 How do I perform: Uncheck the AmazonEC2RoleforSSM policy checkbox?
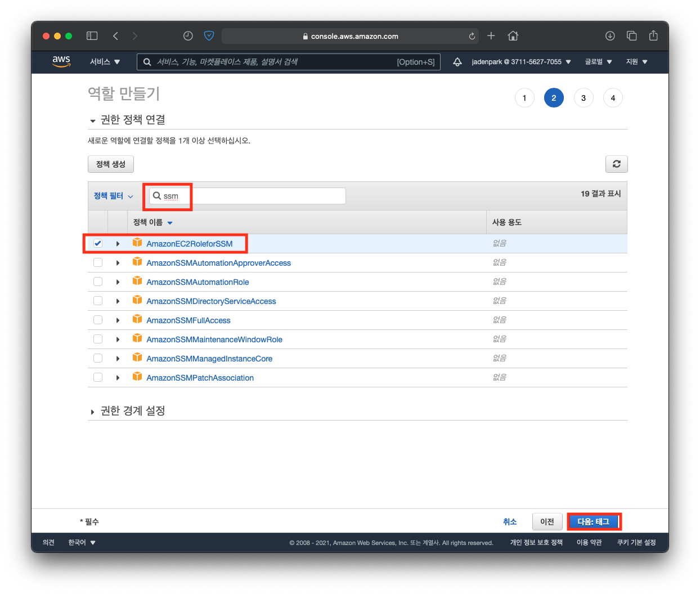pos(98,243)
